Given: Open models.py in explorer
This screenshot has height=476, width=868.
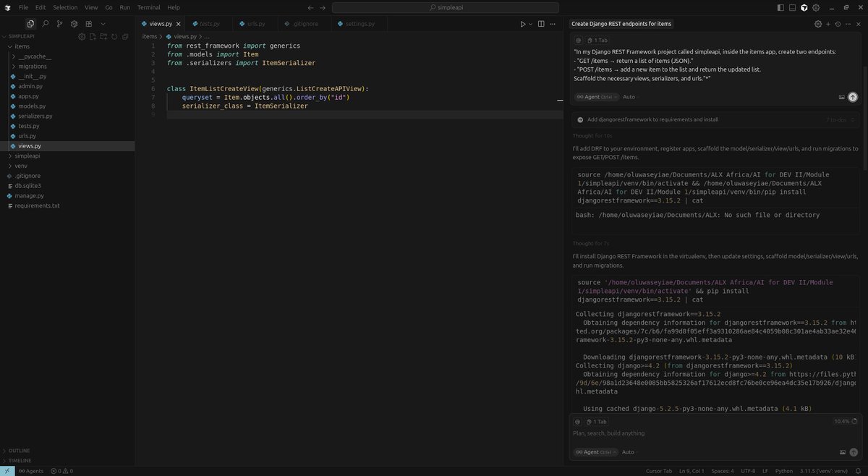Looking at the screenshot, I should pyautogui.click(x=32, y=106).
